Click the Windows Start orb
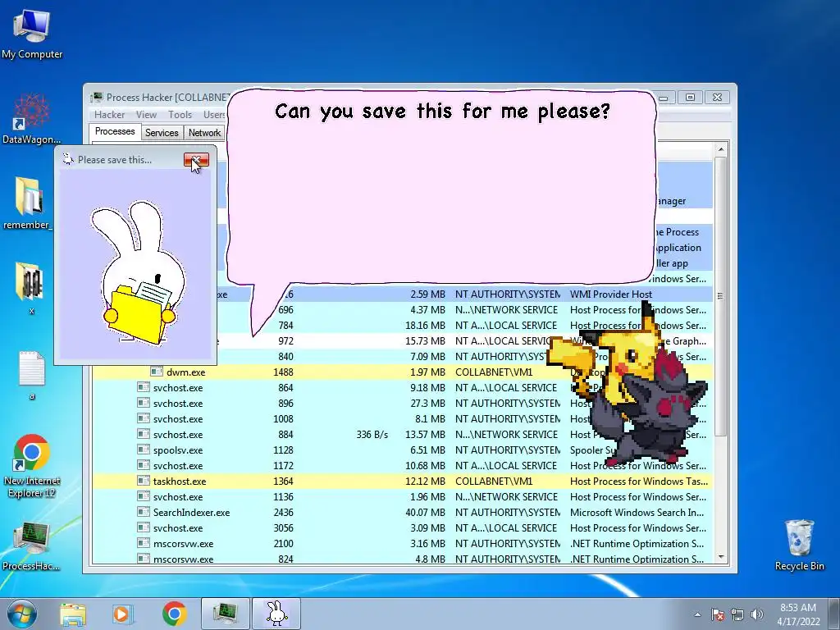The height and width of the screenshot is (630, 840). coord(21,614)
